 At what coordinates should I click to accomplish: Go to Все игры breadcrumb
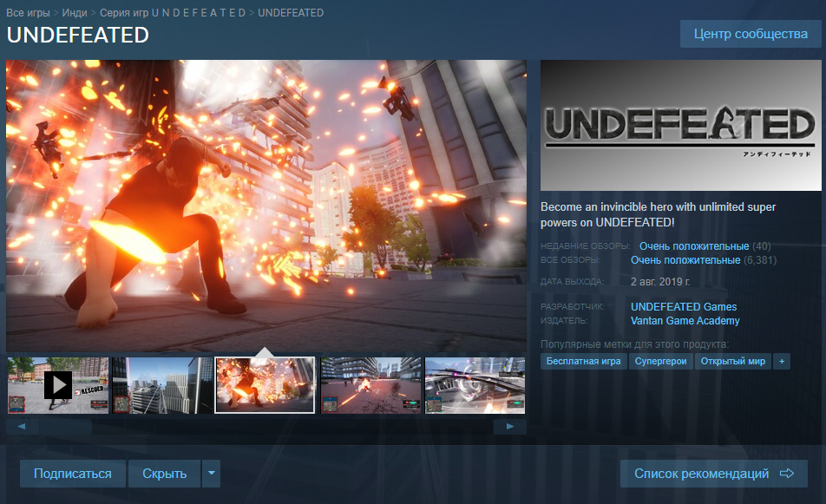coord(28,13)
